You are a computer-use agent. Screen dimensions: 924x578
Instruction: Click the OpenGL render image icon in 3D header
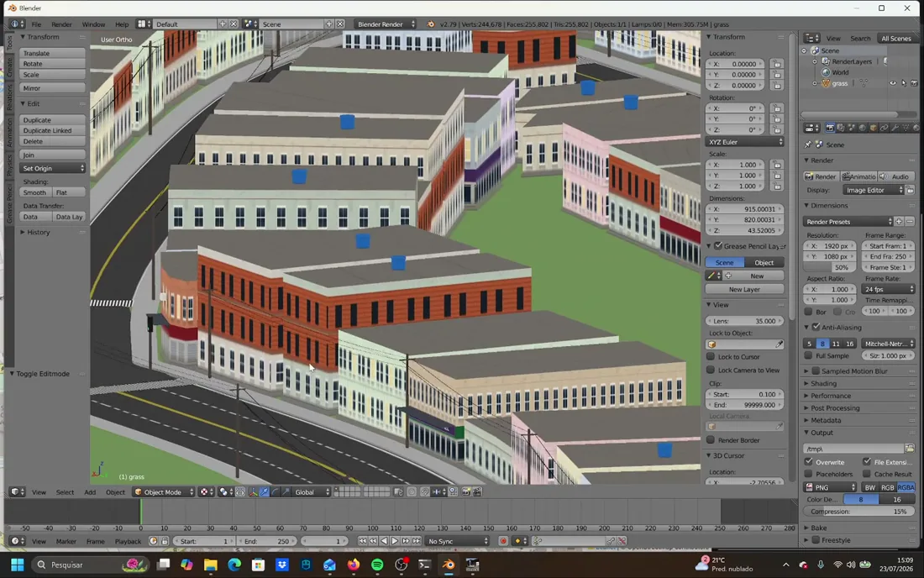click(466, 492)
